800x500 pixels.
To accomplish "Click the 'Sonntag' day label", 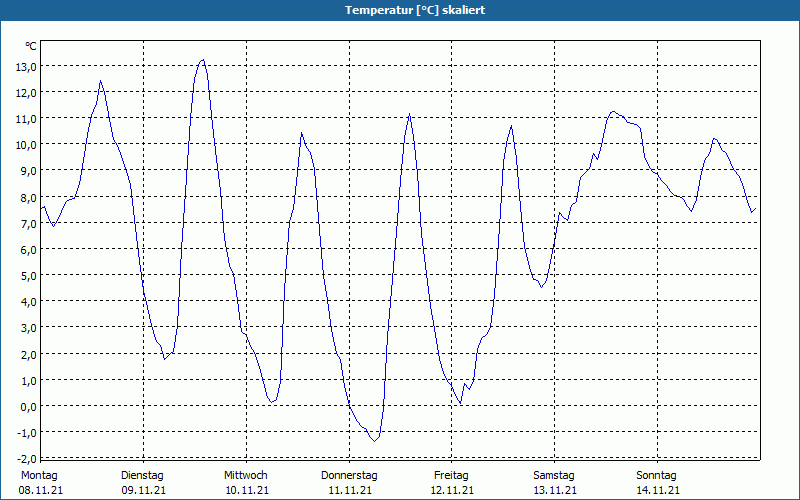I will (x=657, y=476).
